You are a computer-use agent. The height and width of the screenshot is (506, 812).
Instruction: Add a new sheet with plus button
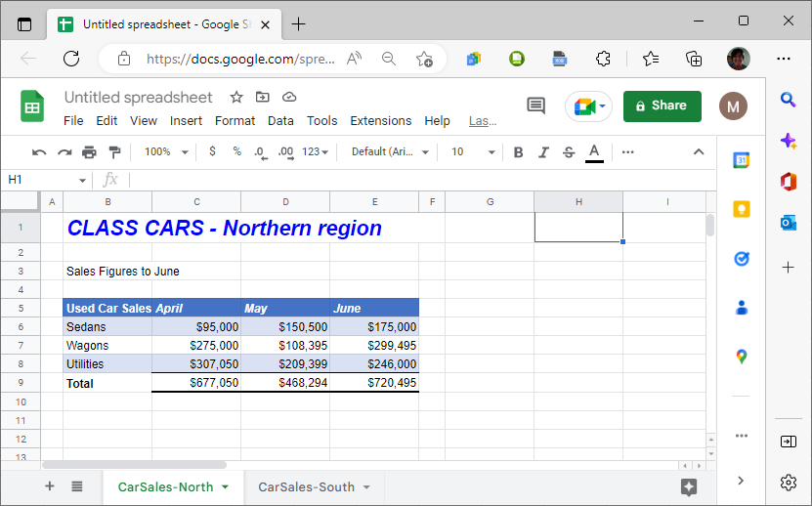click(x=50, y=486)
